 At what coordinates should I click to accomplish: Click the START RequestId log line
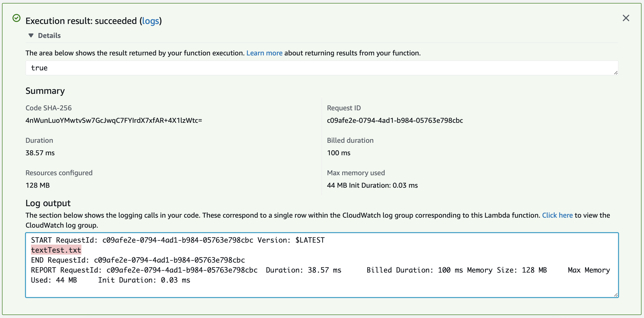[178, 240]
